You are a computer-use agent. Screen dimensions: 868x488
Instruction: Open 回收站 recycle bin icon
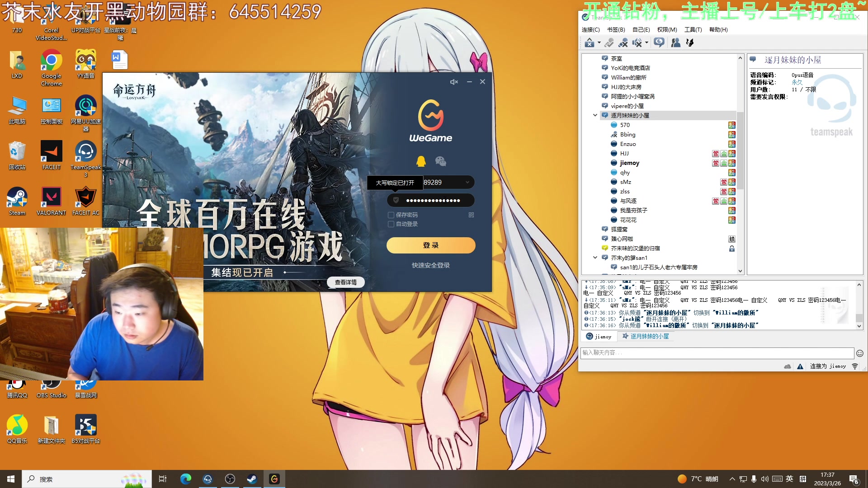click(x=17, y=155)
